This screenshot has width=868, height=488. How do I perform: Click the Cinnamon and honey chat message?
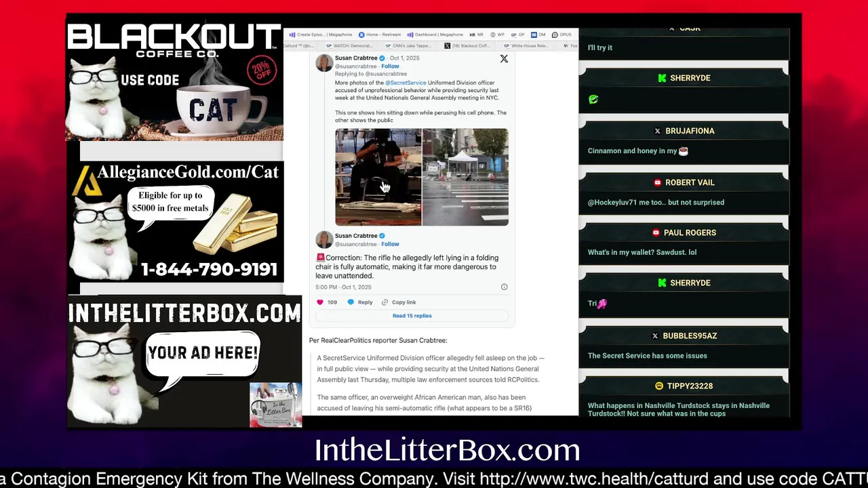pyautogui.click(x=637, y=151)
